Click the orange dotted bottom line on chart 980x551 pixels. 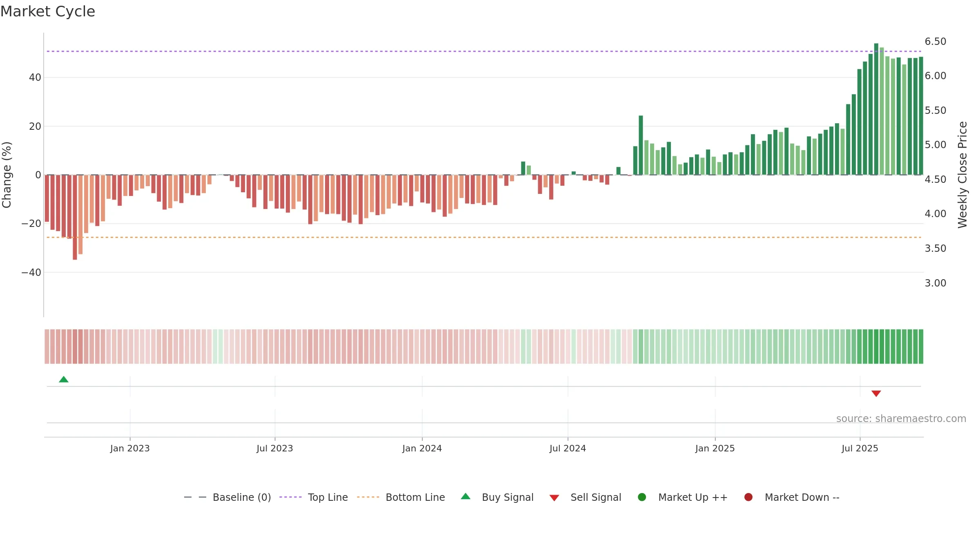tap(484, 237)
